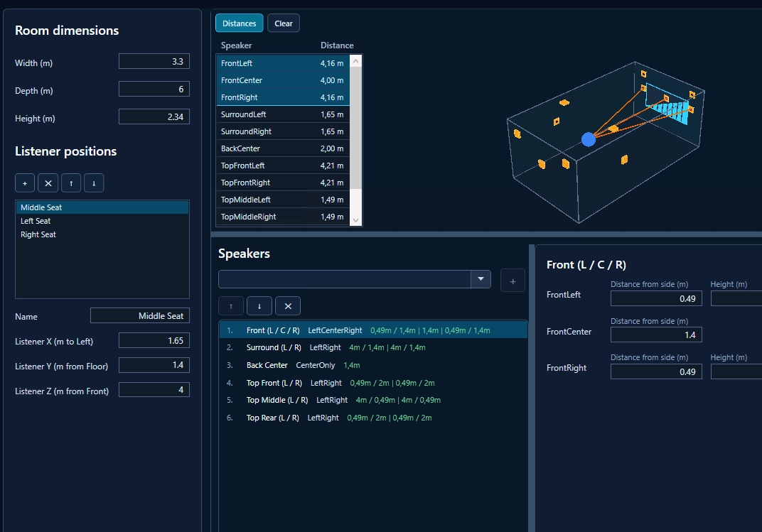Image resolution: width=762 pixels, height=532 pixels.
Task: Click the Listener X input field
Action: 154,341
